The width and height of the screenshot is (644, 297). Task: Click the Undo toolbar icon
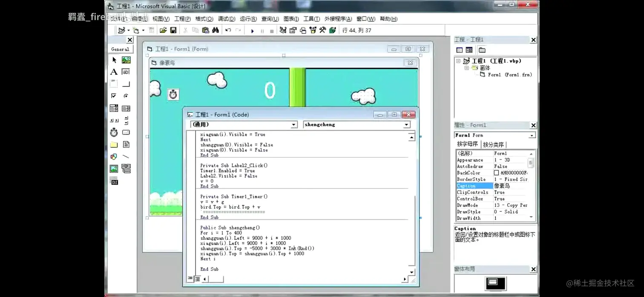point(228,30)
